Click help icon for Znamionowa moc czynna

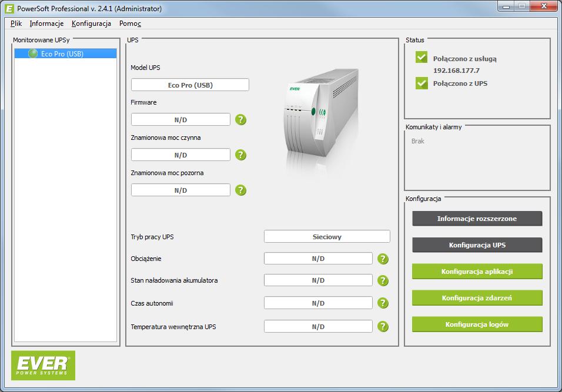click(240, 155)
